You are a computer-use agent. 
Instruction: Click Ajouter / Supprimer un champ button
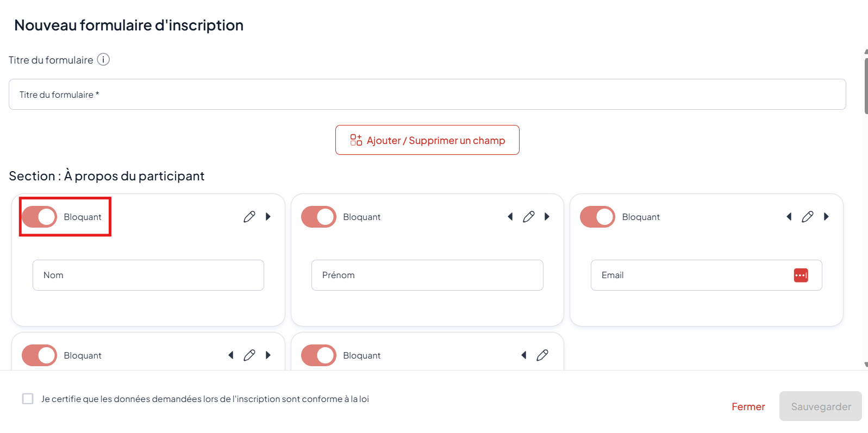[x=427, y=140]
